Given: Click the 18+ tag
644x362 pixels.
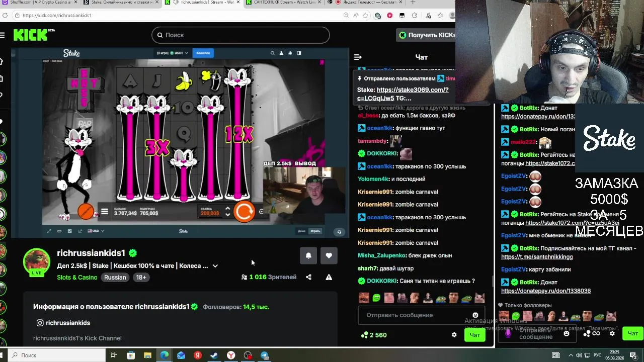Looking at the screenshot, I should point(141,278).
